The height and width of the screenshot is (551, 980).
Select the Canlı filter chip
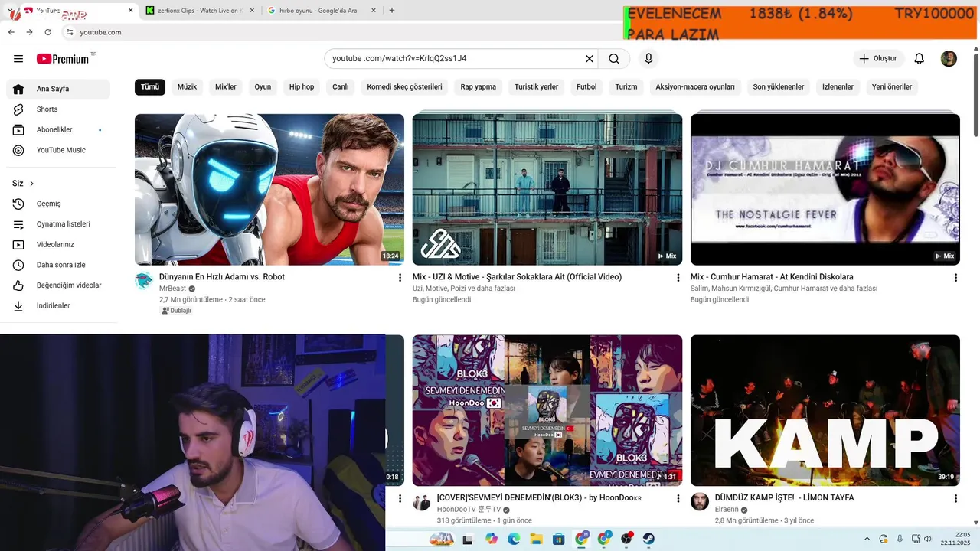(x=341, y=86)
